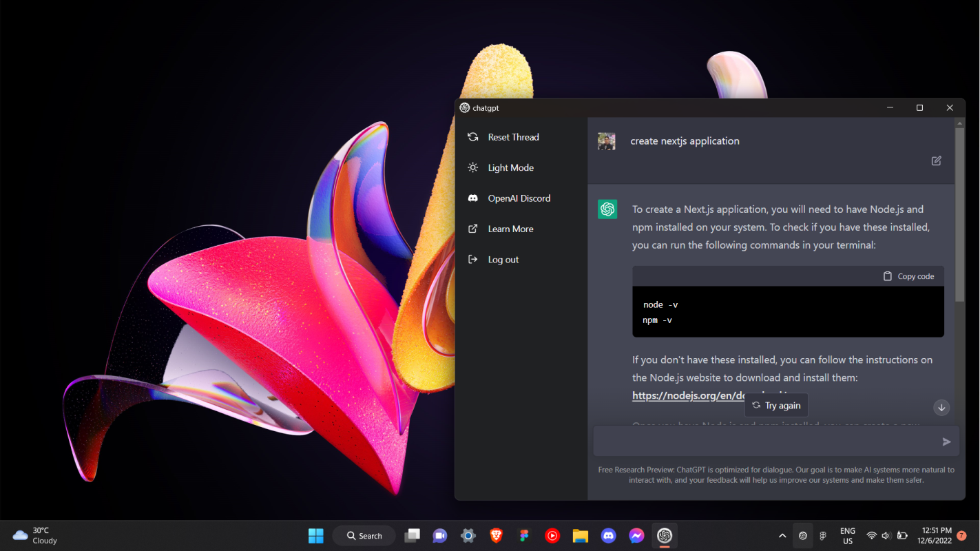Click the ChatGPT logo beside the response

pos(607,209)
